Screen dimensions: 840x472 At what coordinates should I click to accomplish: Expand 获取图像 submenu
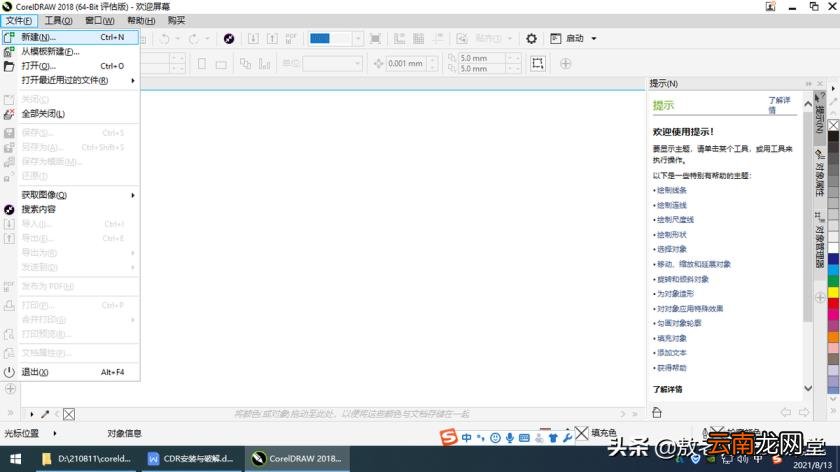[x=132, y=195]
